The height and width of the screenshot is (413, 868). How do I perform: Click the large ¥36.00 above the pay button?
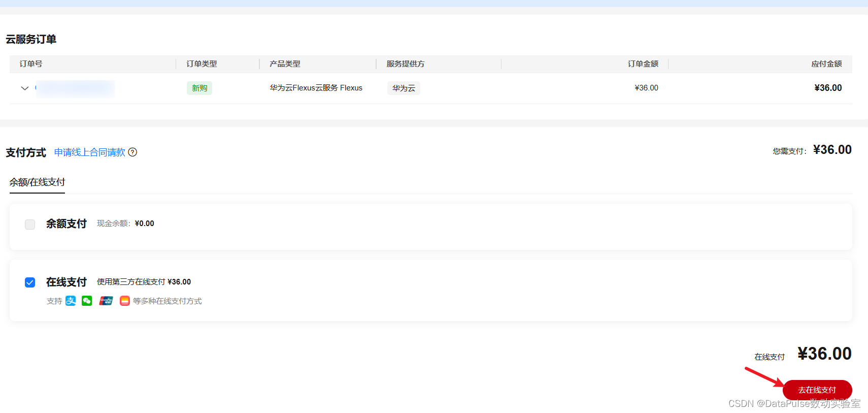[x=824, y=354]
